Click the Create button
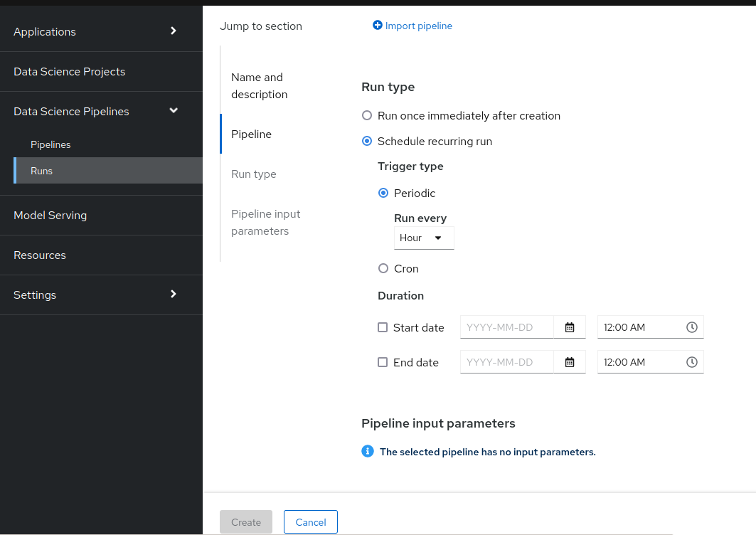 [x=246, y=522]
